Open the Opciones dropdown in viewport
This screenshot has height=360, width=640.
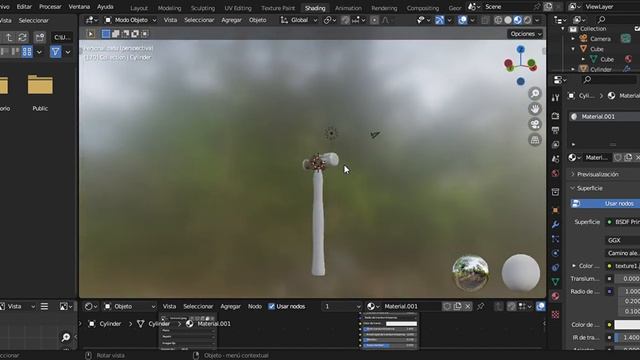coord(525,34)
